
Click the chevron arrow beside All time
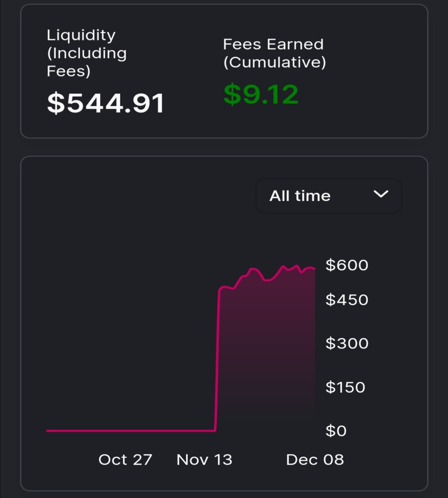(x=381, y=194)
